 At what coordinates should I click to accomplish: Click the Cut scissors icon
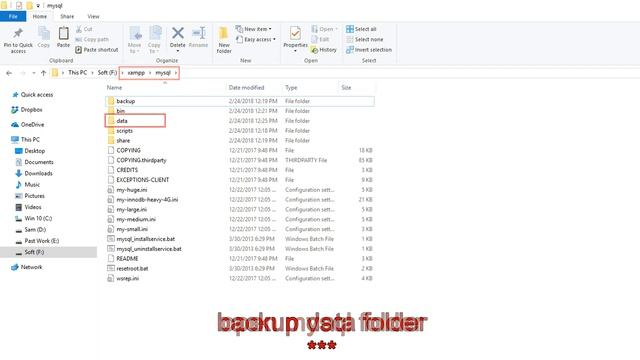(x=79, y=29)
